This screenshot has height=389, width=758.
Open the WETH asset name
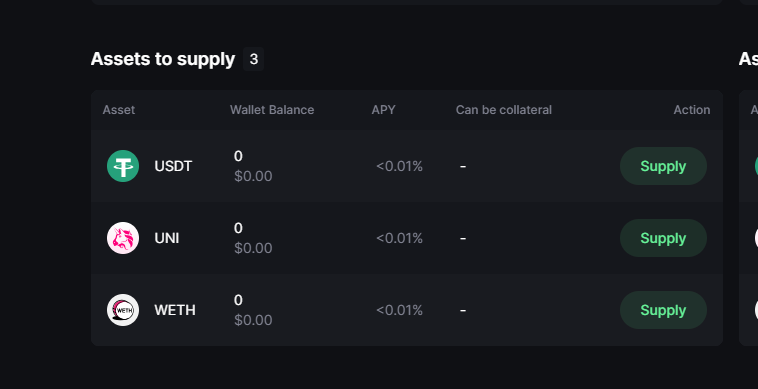[x=175, y=310]
